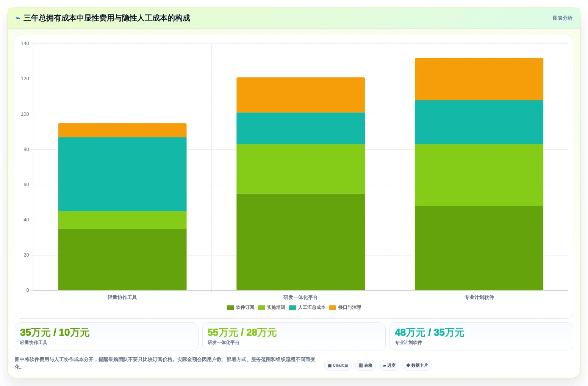This screenshot has width=588, height=386.
Task: Toggle the 接口与治理 legend entry
Action: (x=345, y=307)
